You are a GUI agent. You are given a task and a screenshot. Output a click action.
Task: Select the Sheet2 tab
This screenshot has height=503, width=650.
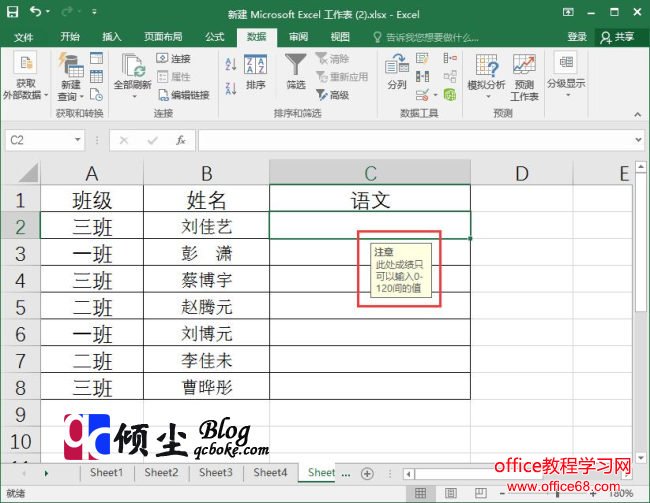161,472
